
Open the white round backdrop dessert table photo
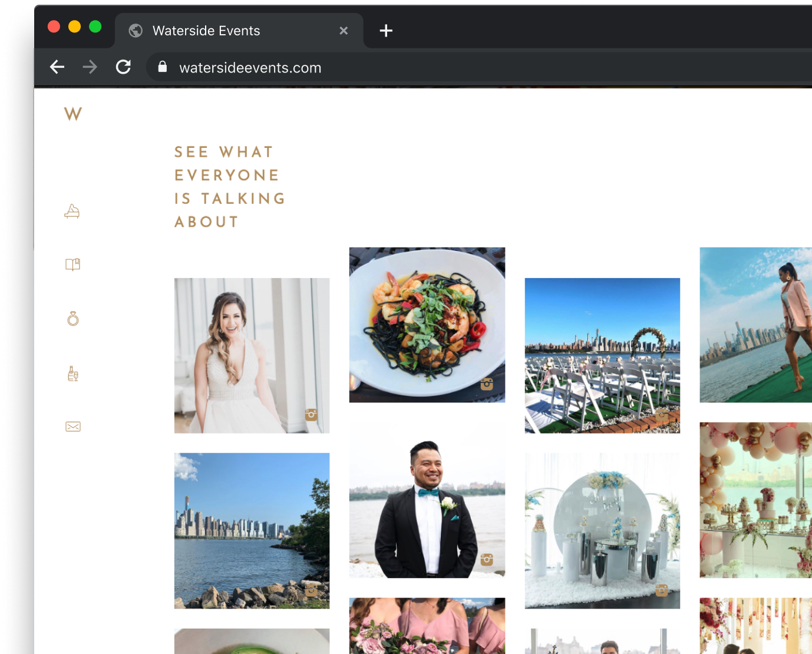[602, 531]
